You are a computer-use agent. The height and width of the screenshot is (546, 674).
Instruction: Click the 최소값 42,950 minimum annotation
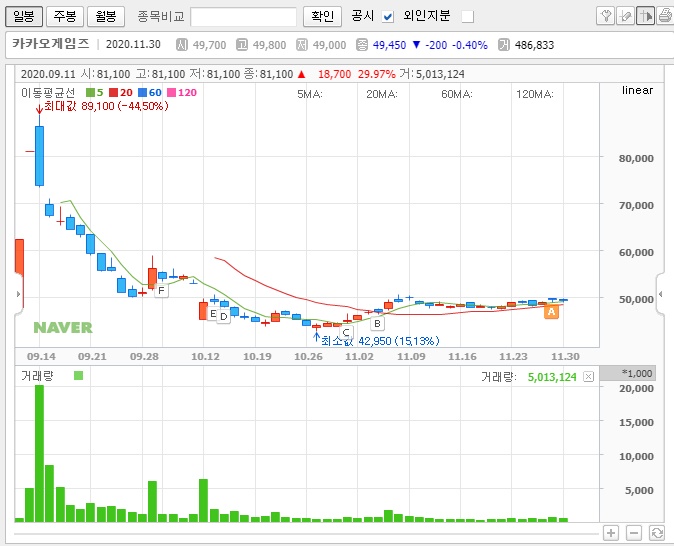pos(380,341)
